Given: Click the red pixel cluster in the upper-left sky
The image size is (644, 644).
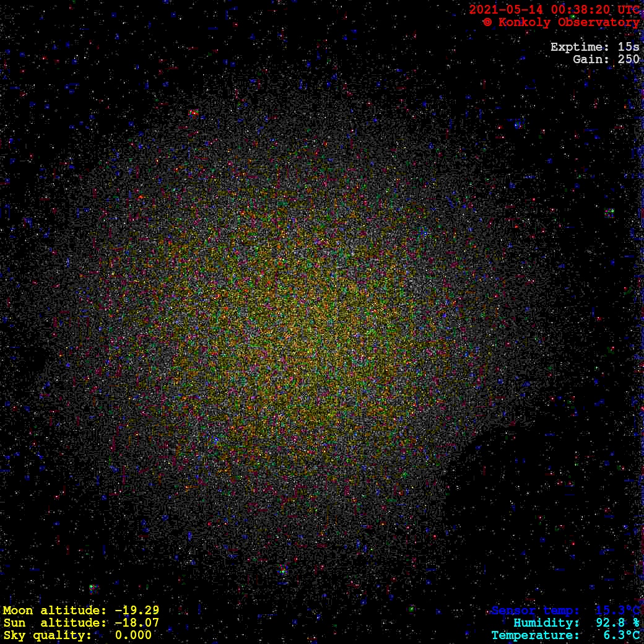Looking at the screenshot, I should (x=193, y=113).
